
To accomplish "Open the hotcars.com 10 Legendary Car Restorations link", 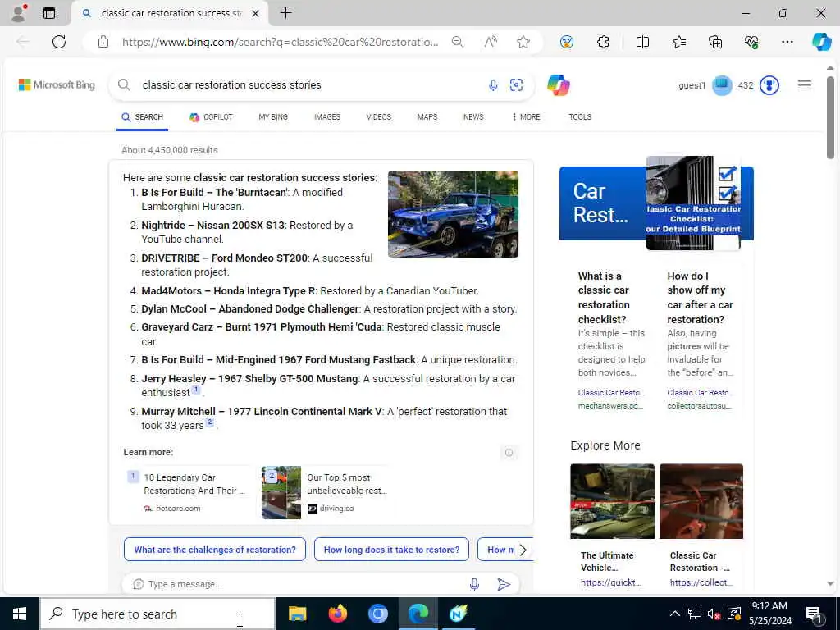I will coord(188,492).
